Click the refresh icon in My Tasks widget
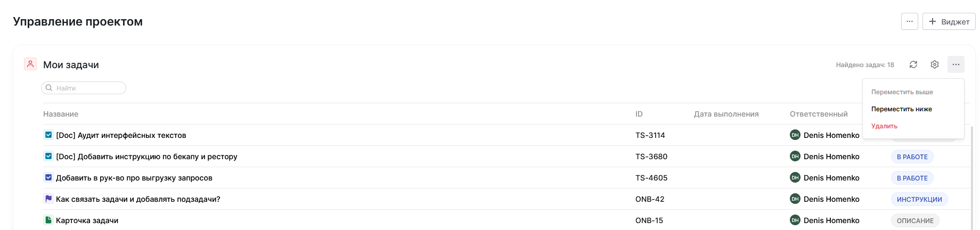Image resolution: width=980 pixels, height=230 pixels. [913, 64]
